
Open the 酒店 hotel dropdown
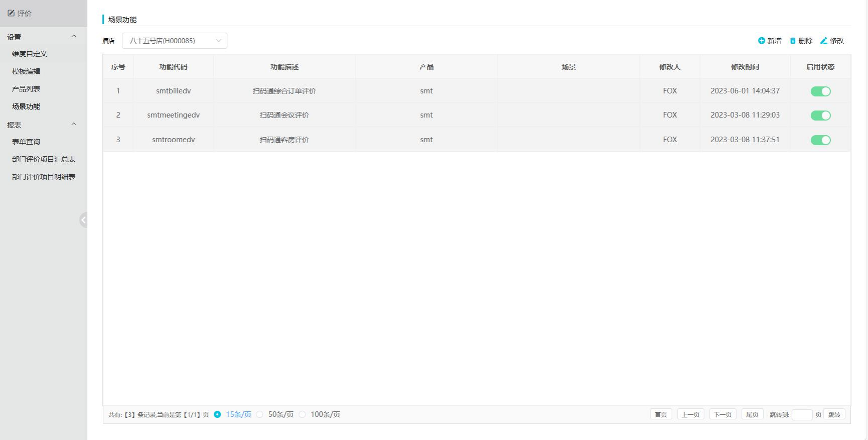pyautogui.click(x=174, y=41)
